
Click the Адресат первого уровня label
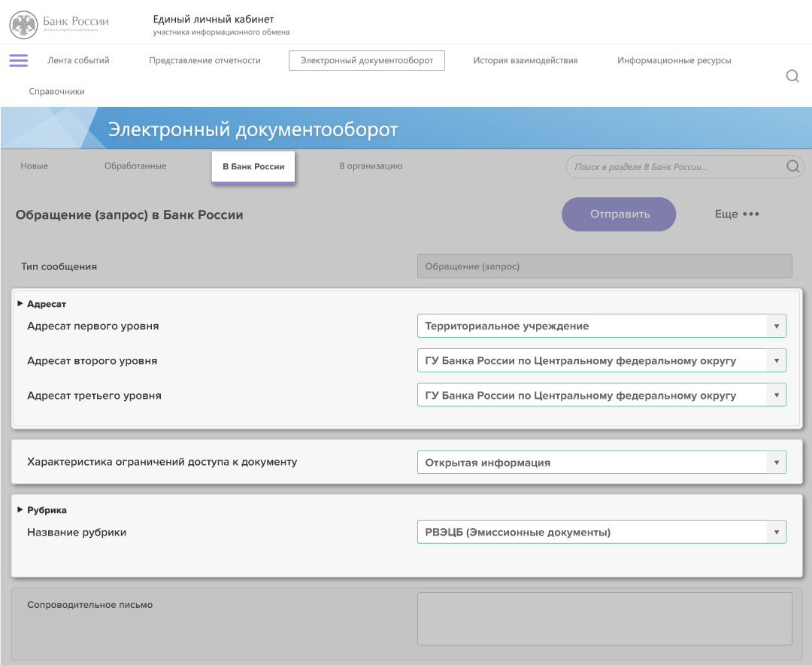(x=93, y=326)
